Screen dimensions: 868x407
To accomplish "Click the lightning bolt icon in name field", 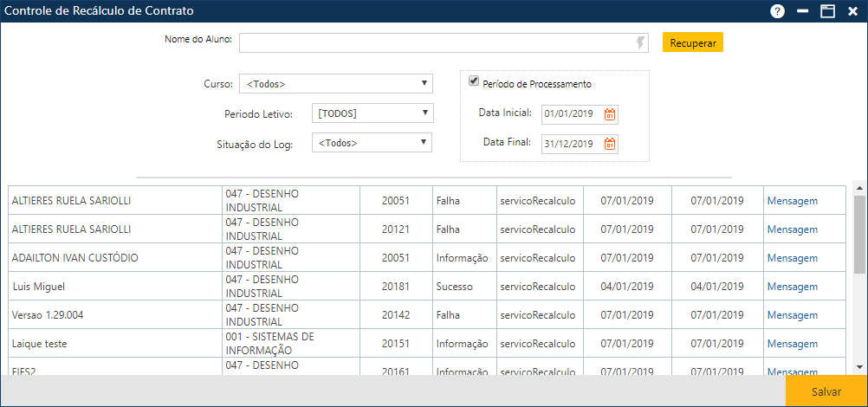I will (x=640, y=42).
